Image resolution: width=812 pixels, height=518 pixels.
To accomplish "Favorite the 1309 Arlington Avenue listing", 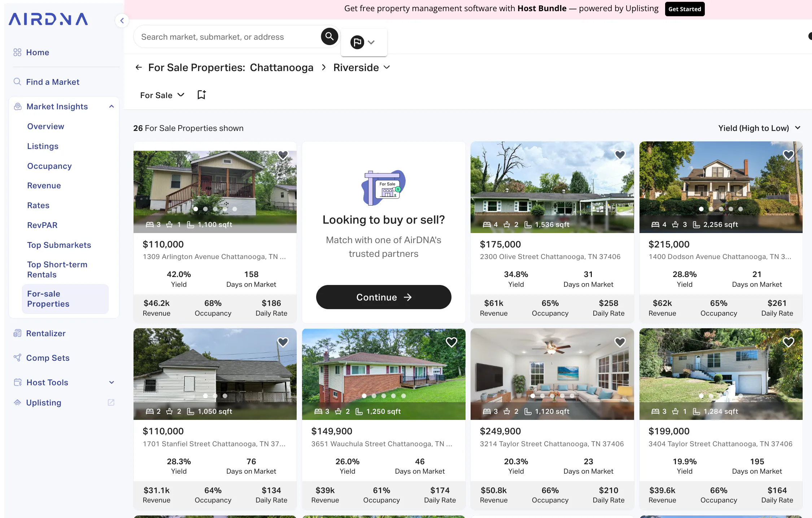I will [x=283, y=155].
